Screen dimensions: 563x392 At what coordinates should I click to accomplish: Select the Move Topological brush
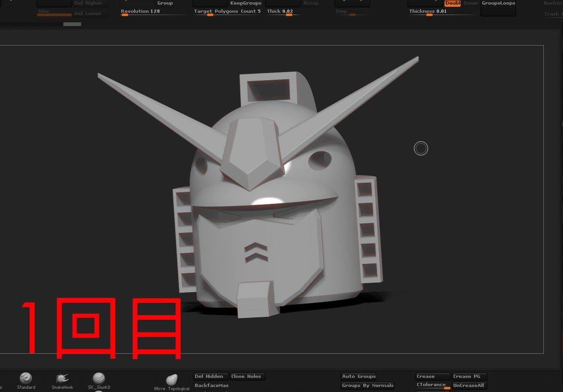pos(172,383)
